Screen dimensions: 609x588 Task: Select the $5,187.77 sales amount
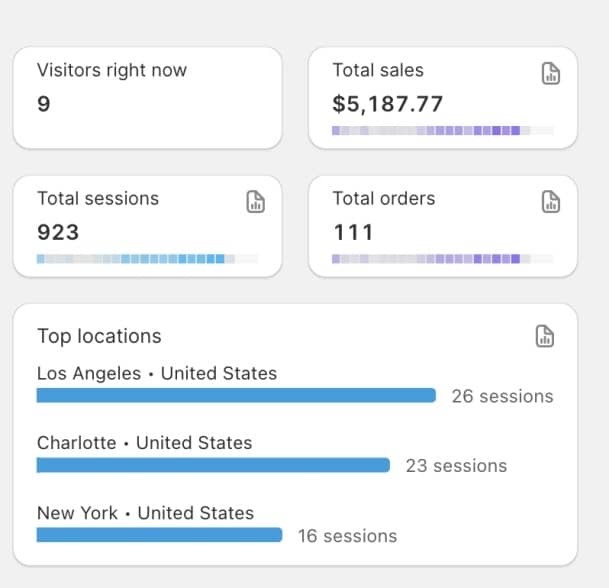click(x=388, y=104)
